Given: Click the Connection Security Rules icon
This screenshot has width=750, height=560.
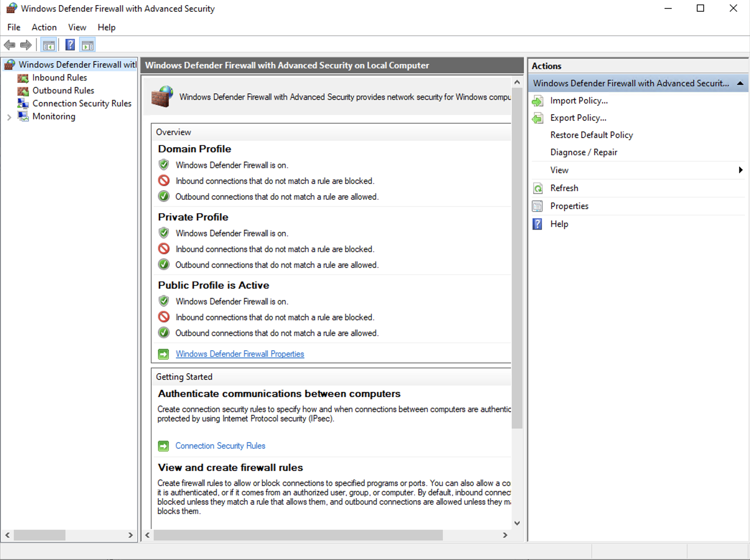Looking at the screenshot, I should 23,103.
